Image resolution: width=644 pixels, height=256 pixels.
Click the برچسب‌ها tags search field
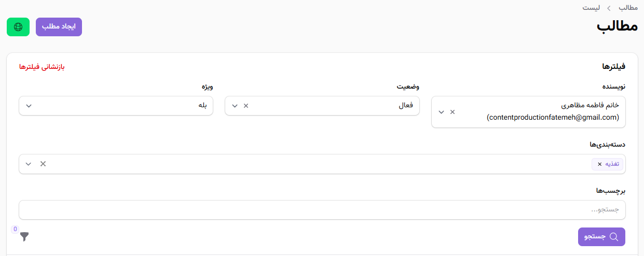click(x=322, y=210)
